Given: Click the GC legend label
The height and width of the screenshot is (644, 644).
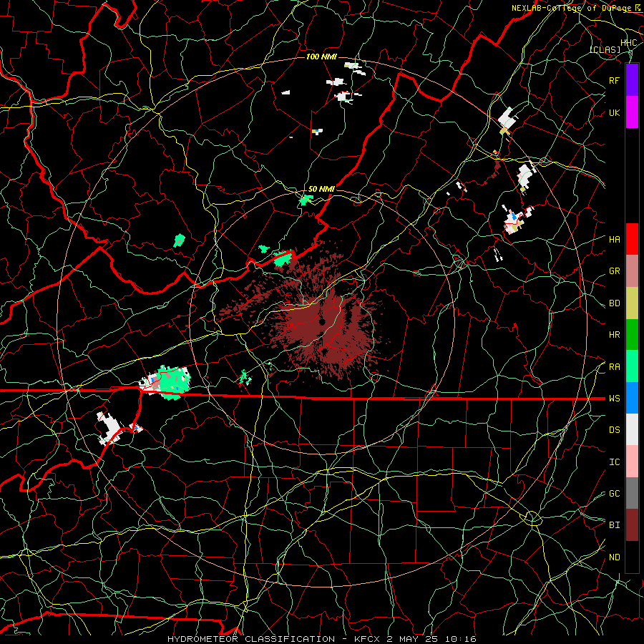Looking at the screenshot, I should click(614, 494).
